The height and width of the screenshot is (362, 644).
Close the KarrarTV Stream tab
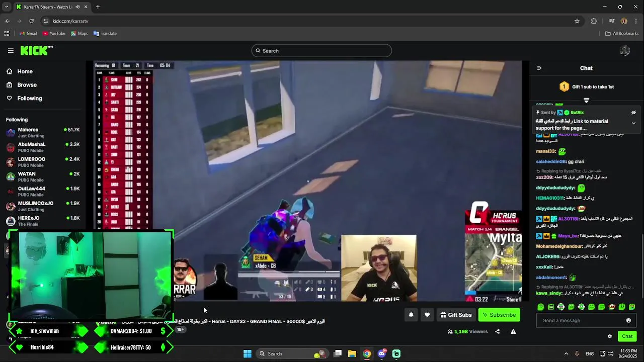pyautogui.click(x=86, y=7)
